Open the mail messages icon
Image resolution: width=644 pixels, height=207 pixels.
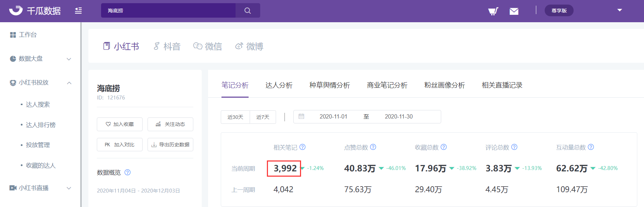click(514, 11)
